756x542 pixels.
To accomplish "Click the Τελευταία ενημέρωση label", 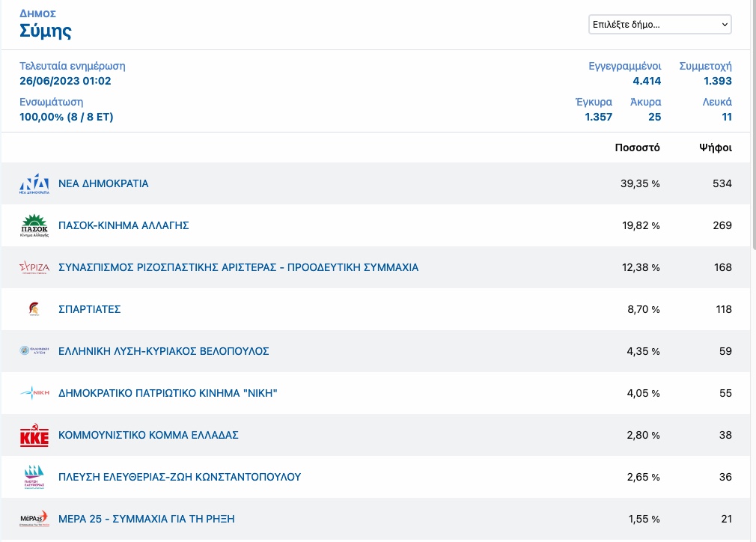I will coord(73,66).
